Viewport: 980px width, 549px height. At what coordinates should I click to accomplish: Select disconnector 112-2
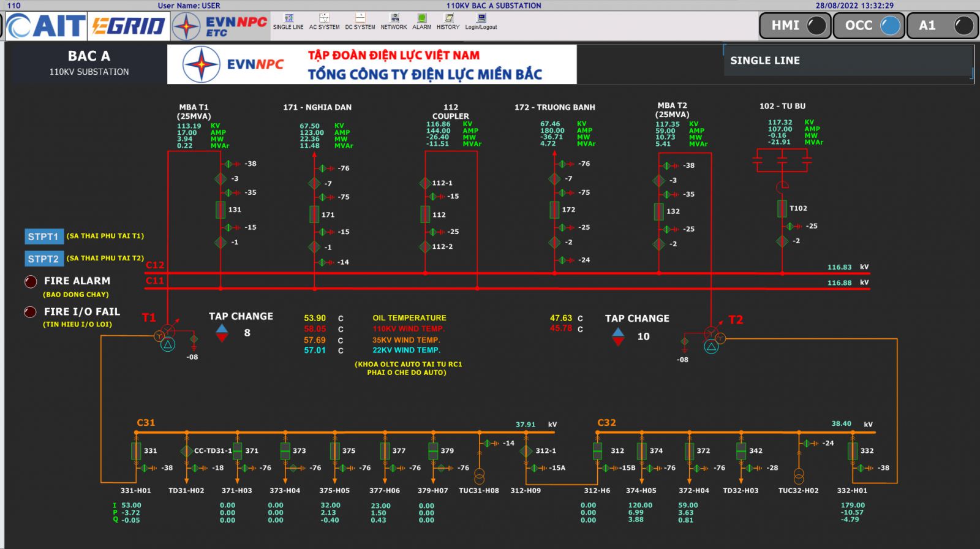pyautogui.click(x=425, y=247)
